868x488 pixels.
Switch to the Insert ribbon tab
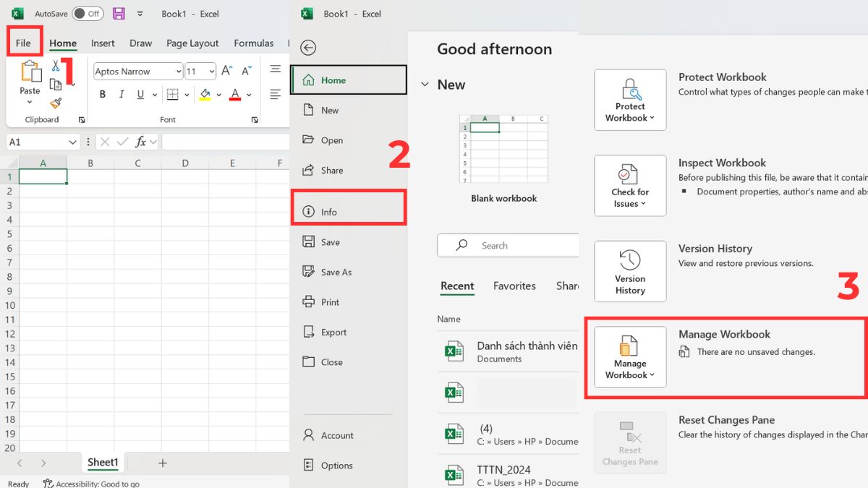[x=103, y=43]
